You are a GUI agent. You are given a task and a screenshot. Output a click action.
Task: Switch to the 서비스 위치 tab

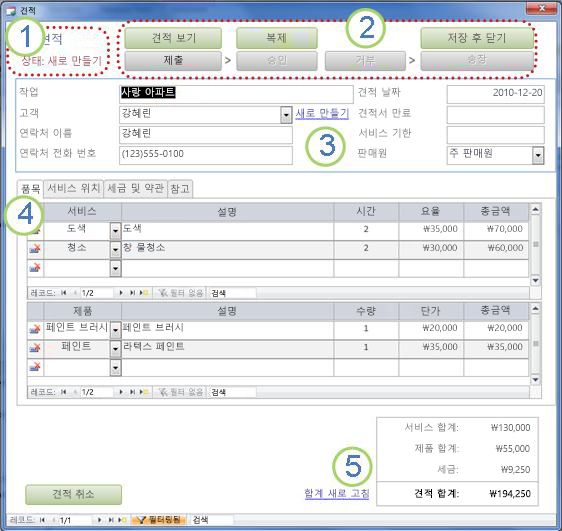point(73,188)
